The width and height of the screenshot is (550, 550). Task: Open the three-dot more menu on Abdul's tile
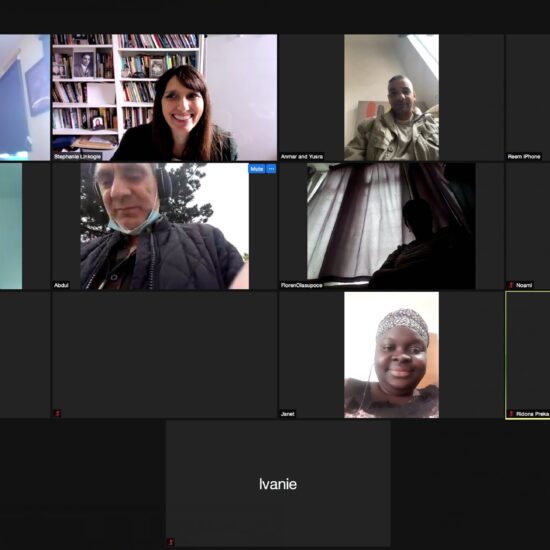point(271,169)
